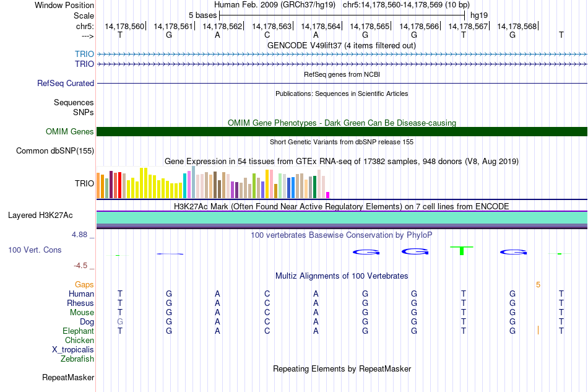Click the green T PhyloP conservation logo letter
This screenshot has width=588, height=392.
coord(462,251)
